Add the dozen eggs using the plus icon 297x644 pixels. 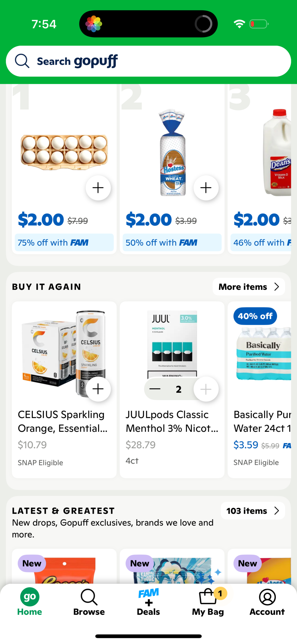(98, 187)
